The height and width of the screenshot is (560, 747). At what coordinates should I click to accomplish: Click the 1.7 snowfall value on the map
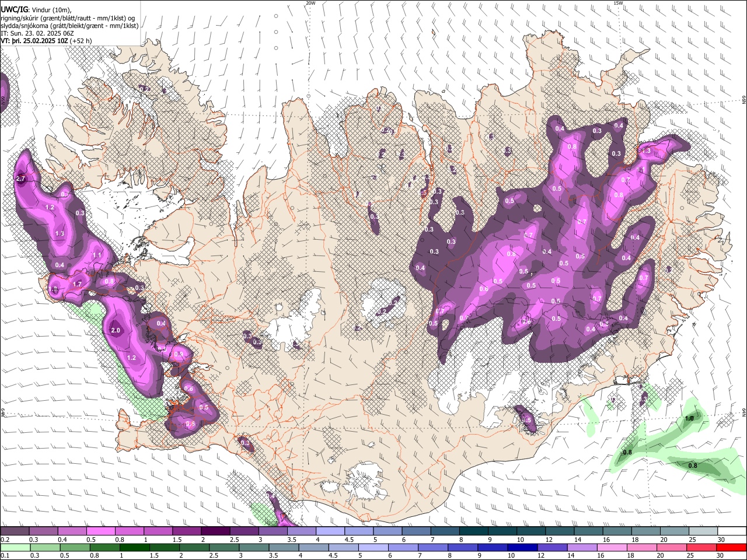coord(78,284)
